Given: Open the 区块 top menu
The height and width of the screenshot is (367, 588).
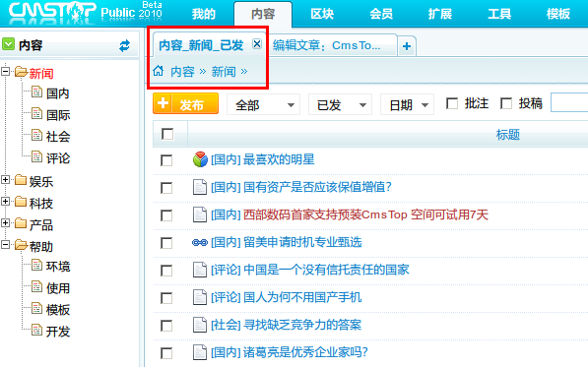Looking at the screenshot, I should pyautogui.click(x=322, y=14).
